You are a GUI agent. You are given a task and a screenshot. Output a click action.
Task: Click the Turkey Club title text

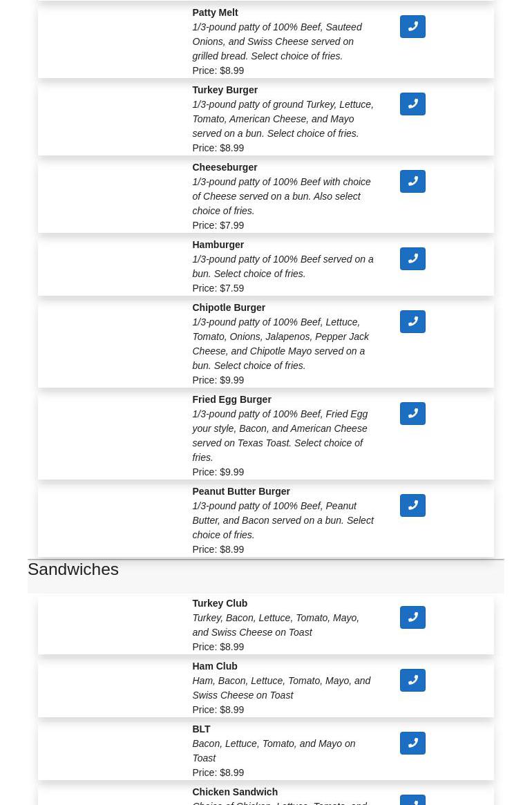coord(220,603)
